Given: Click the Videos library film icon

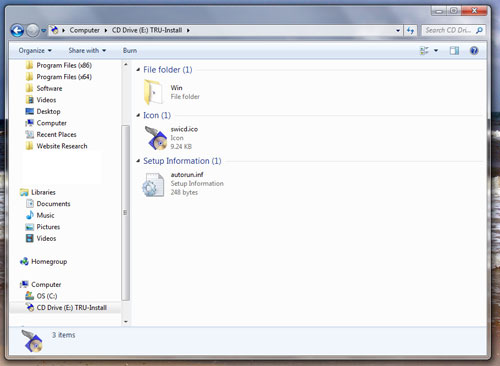Looking at the screenshot, I should pos(30,238).
